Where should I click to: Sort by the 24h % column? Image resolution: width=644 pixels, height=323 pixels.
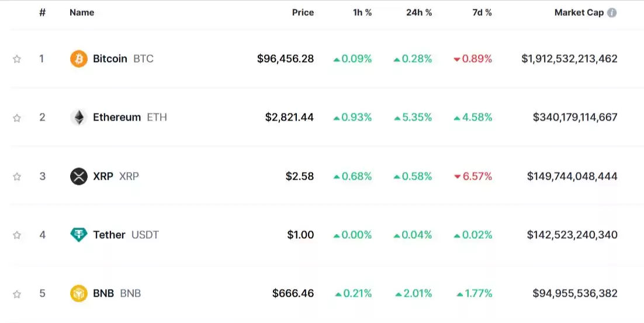(x=419, y=13)
